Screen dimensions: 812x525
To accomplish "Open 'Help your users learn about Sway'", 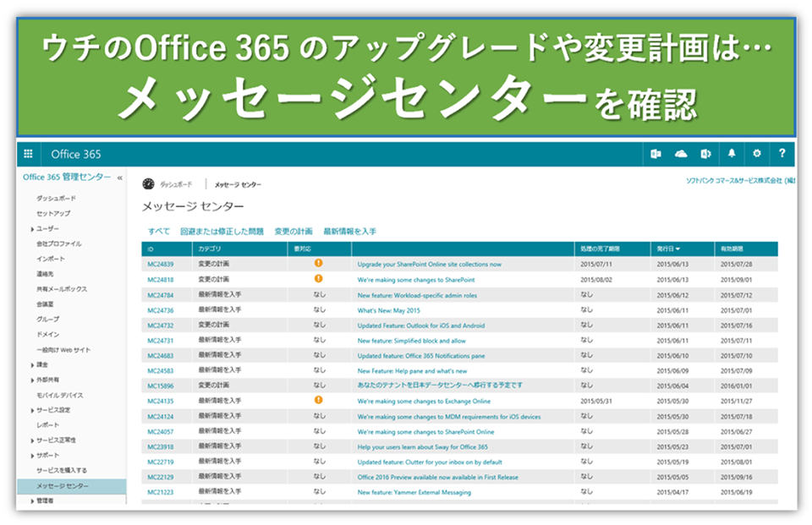I will coord(423,447).
